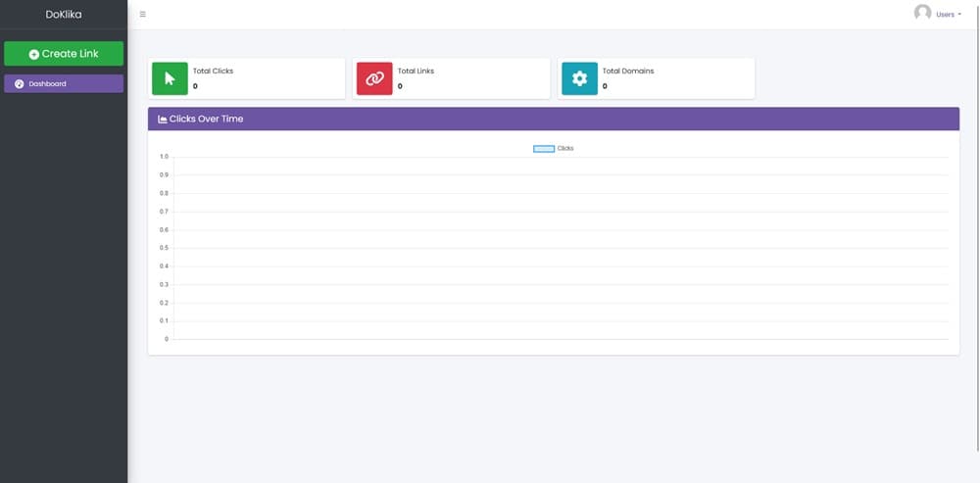980x483 pixels.
Task: Click the Clicks legend text label
Action: [565, 148]
